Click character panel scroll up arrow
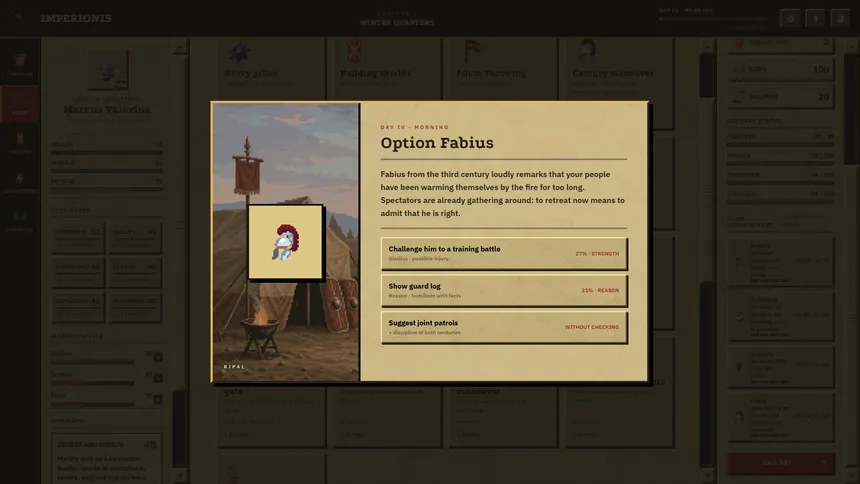The height and width of the screenshot is (484, 860). click(180, 48)
